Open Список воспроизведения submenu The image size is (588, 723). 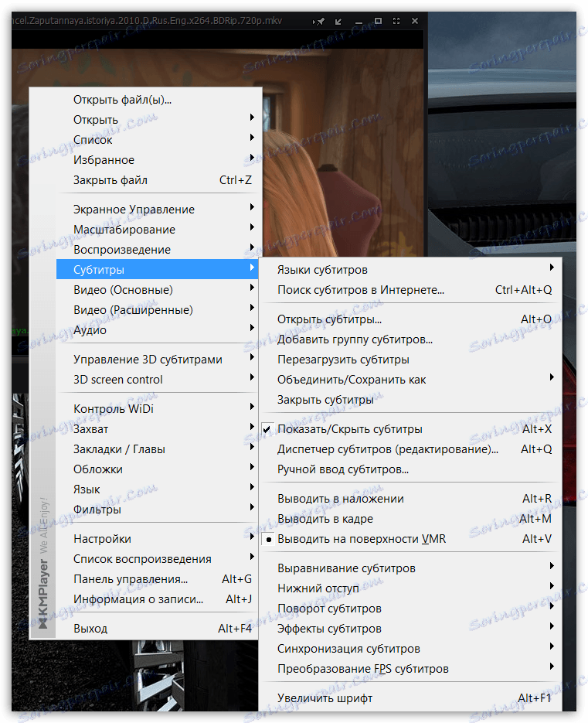pyautogui.click(x=158, y=559)
